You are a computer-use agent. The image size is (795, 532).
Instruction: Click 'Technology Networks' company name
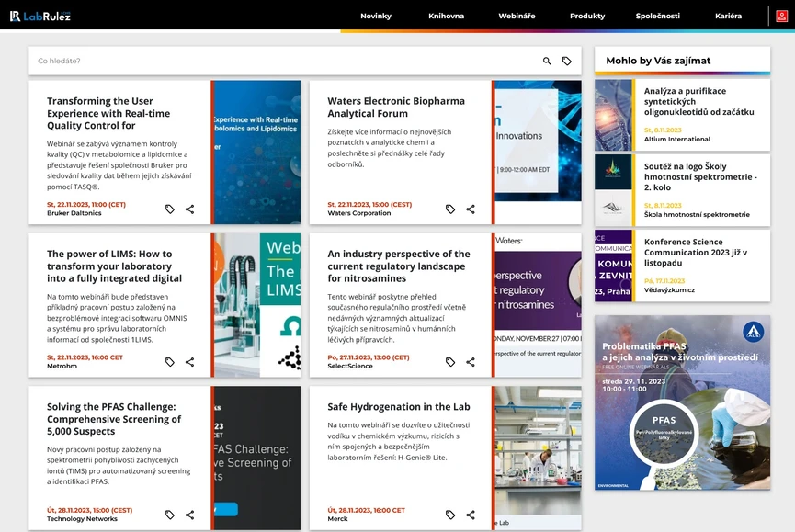pos(82,519)
